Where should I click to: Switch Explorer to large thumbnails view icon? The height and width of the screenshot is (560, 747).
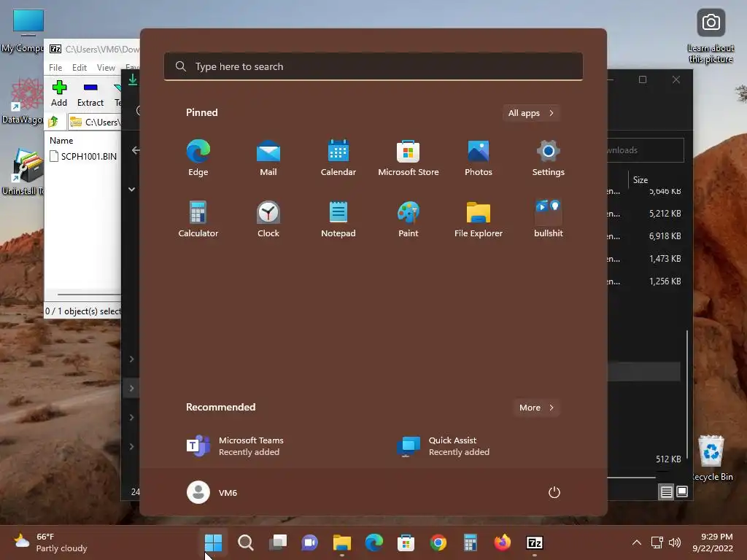(682, 491)
